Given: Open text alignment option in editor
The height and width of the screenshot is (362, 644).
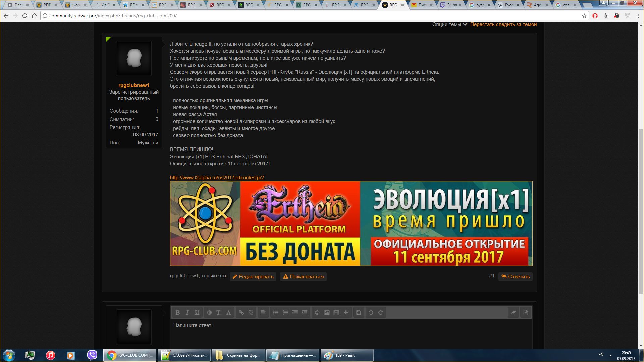Looking at the screenshot, I should coord(263,312).
